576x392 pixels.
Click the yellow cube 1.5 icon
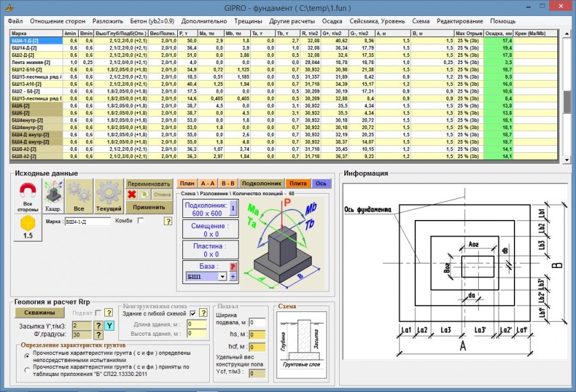click(x=28, y=228)
